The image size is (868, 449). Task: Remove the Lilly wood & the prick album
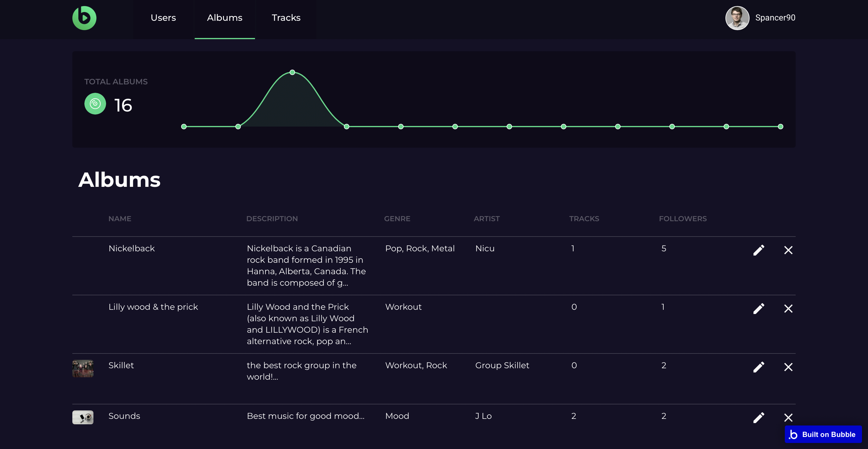(x=788, y=309)
